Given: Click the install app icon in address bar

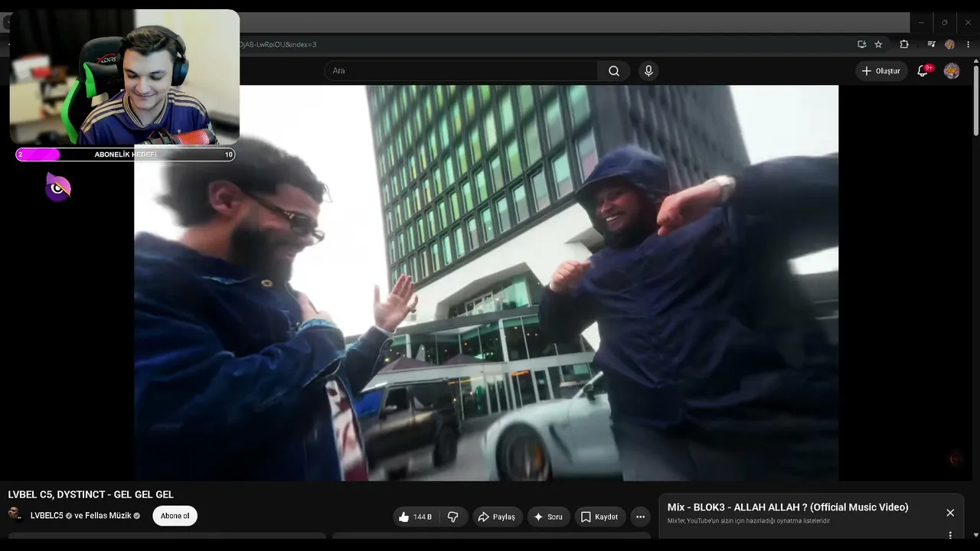Looking at the screenshot, I should pos(861,44).
